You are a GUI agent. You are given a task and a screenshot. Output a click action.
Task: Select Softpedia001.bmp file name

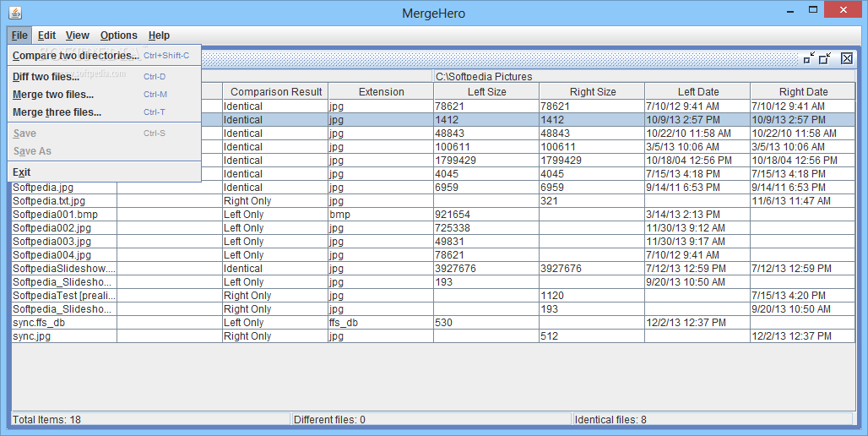click(56, 215)
